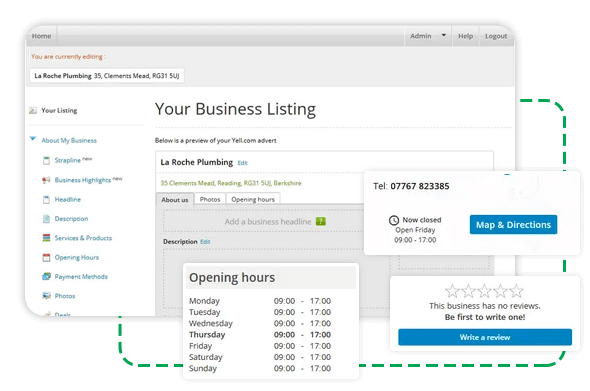Click the Sunday opening hours row
The image size is (590, 391).
click(260, 368)
